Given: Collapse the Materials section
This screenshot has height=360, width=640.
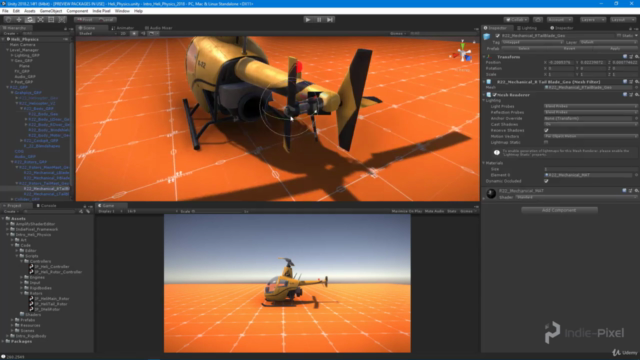Looking at the screenshot, I should coord(484,163).
